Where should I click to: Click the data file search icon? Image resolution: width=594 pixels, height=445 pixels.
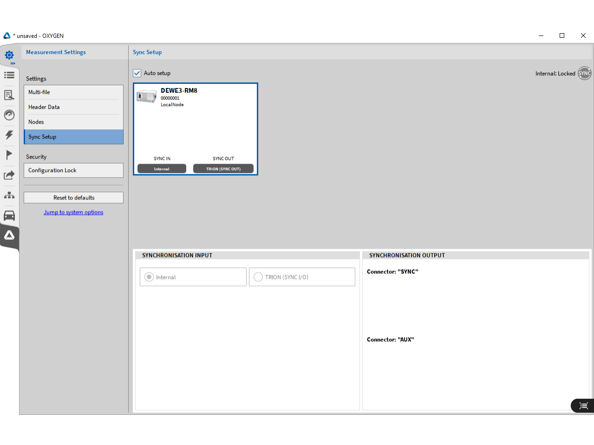(9, 95)
